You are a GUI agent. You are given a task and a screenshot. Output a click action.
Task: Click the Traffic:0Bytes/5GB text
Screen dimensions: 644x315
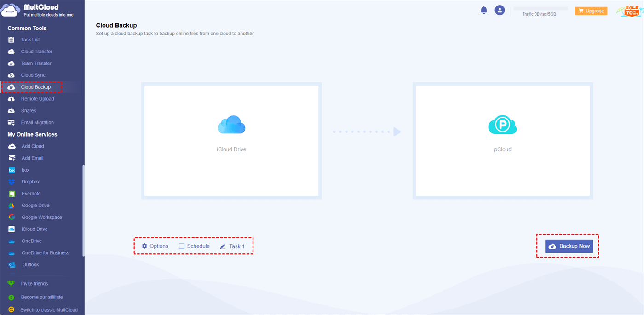539,14
